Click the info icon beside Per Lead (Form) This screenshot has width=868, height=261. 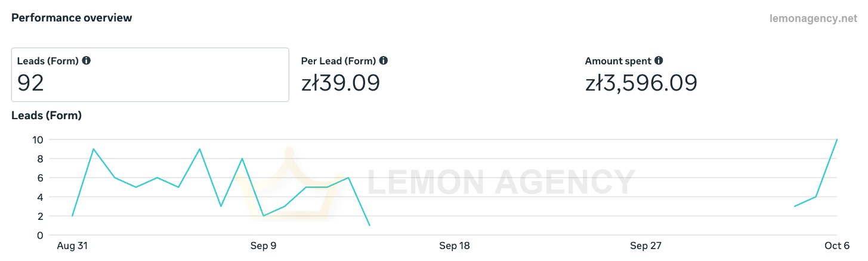[x=384, y=61]
